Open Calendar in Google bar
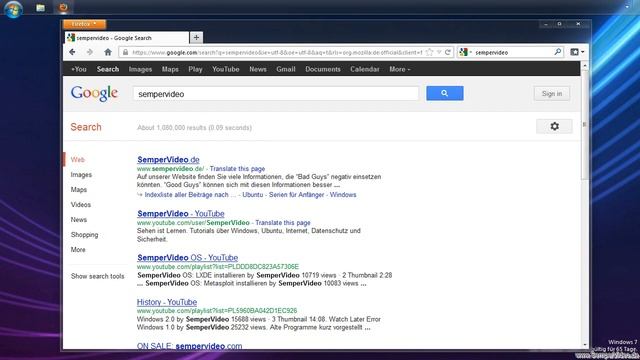Image resolution: width=640 pixels, height=360 pixels. 365,69
